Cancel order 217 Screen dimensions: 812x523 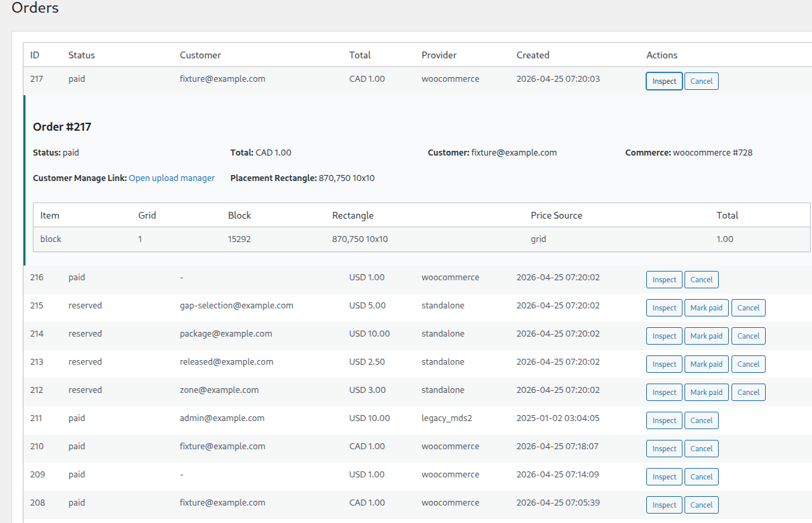coord(701,81)
